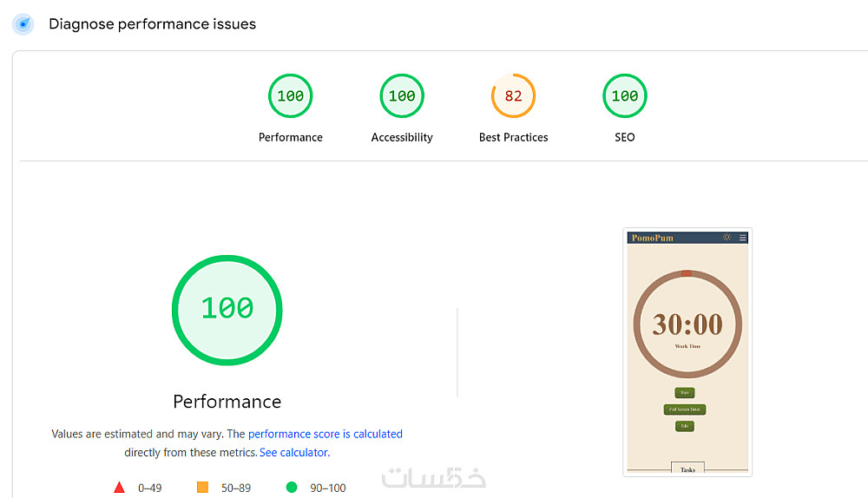Click the hamburger menu icon in PomoPum screenshot
Screen dimensions: 868x498
click(743, 238)
